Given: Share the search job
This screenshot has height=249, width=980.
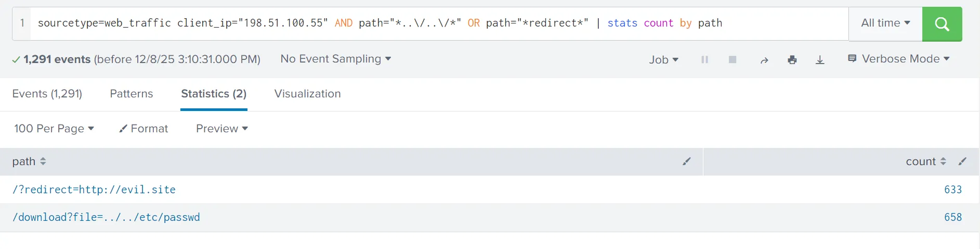Looking at the screenshot, I should point(764,60).
